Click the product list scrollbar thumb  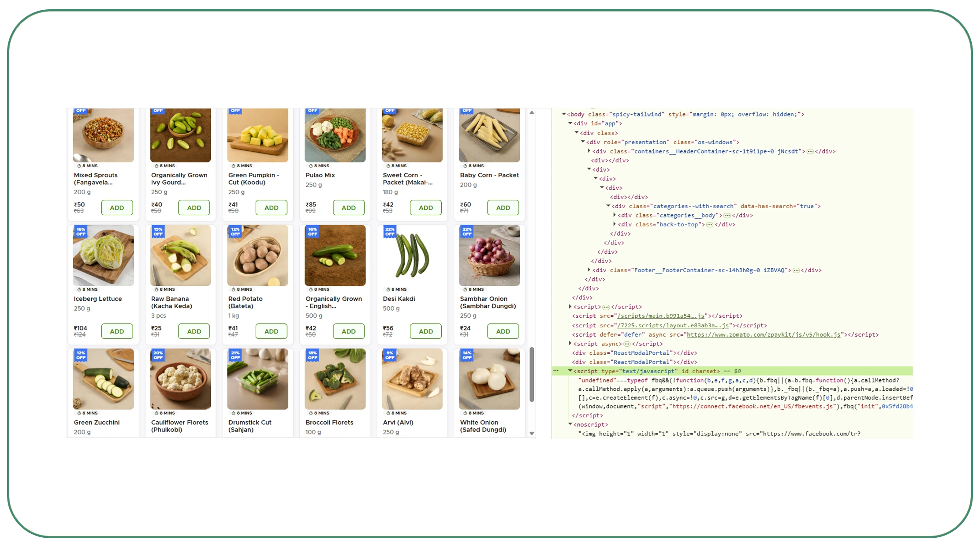[x=532, y=374]
